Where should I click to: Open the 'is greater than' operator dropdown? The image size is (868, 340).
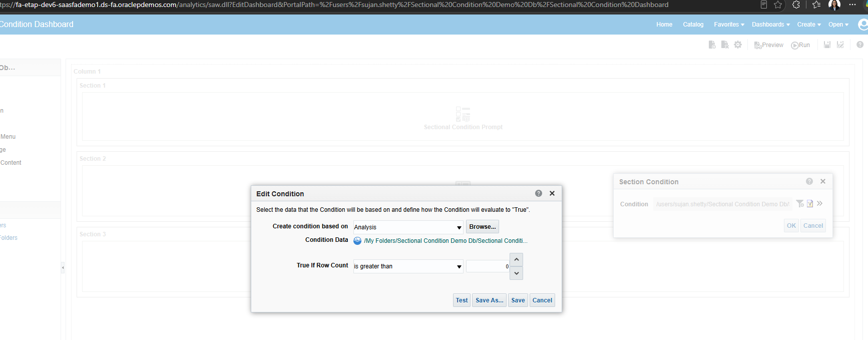click(408, 266)
